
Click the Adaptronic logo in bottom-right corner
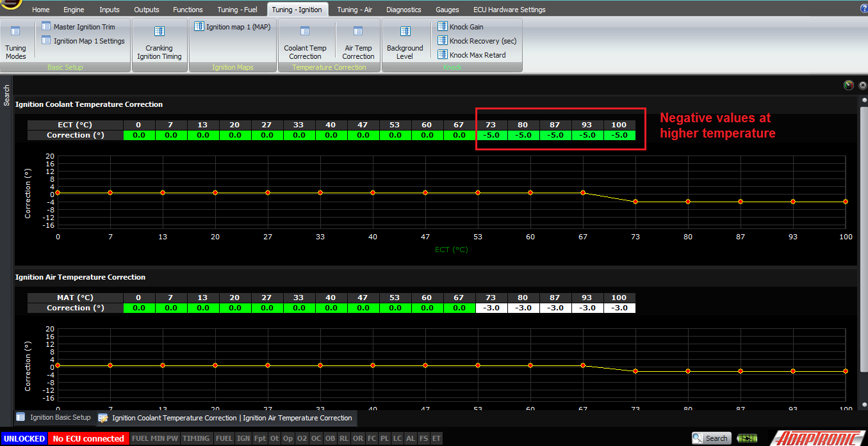pos(817,438)
